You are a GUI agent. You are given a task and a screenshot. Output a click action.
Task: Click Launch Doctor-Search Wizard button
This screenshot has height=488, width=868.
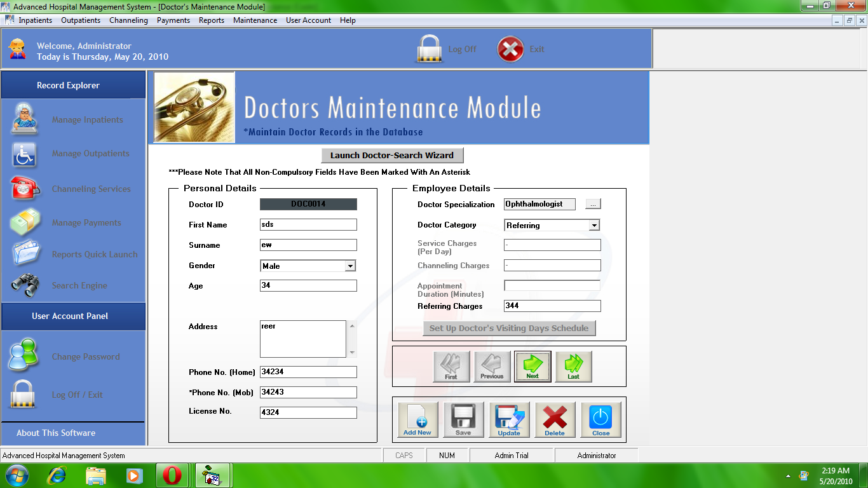[392, 155]
